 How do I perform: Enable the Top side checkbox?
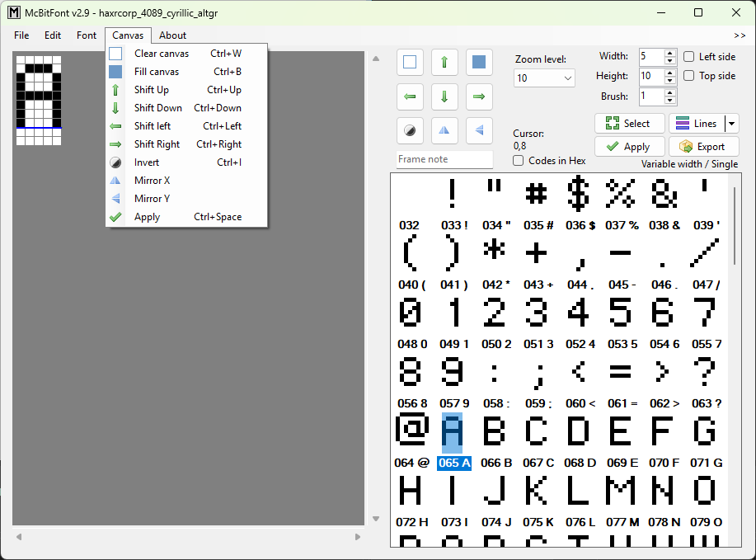pyautogui.click(x=689, y=76)
